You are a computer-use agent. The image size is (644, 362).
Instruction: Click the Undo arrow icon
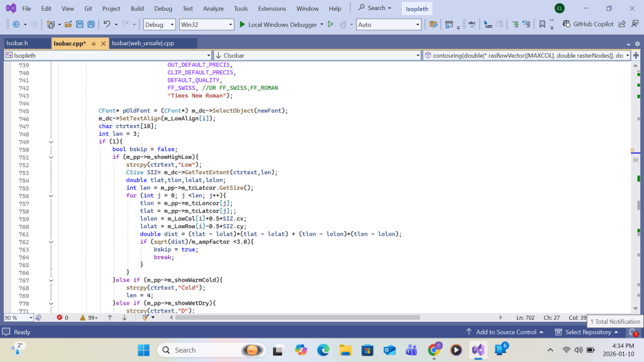pyautogui.click(x=107, y=25)
